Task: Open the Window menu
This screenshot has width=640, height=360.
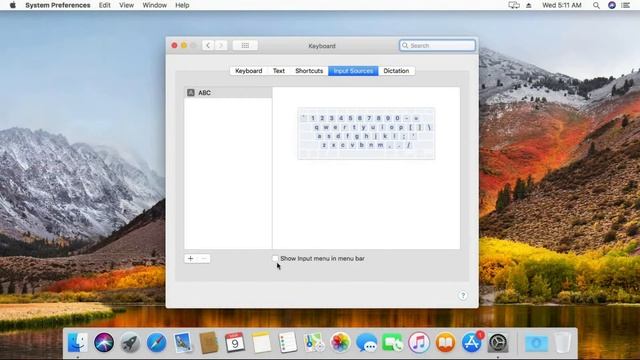Action: point(154,5)
